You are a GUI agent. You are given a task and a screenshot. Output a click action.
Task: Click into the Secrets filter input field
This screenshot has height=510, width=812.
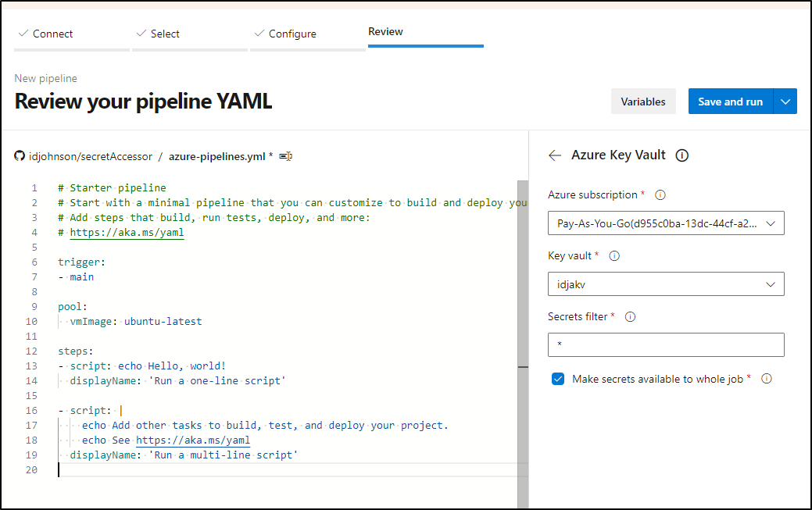pyautogui.click(x=666, y=345)
